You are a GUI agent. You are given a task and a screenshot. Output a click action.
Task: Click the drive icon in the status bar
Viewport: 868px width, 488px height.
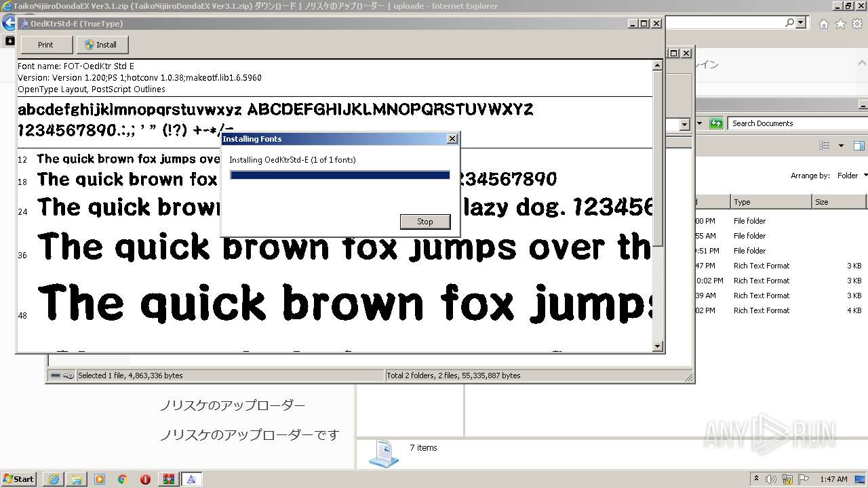pos(56,375)
